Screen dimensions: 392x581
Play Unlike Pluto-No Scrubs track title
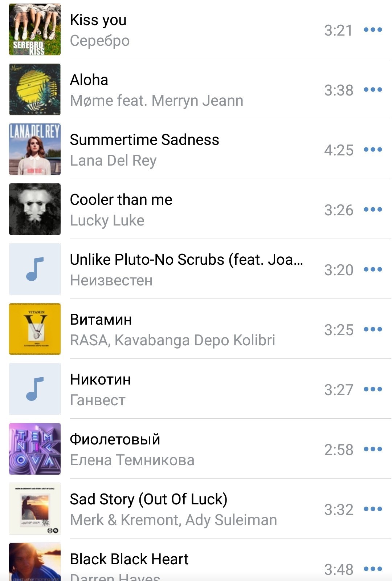[187, 260]
